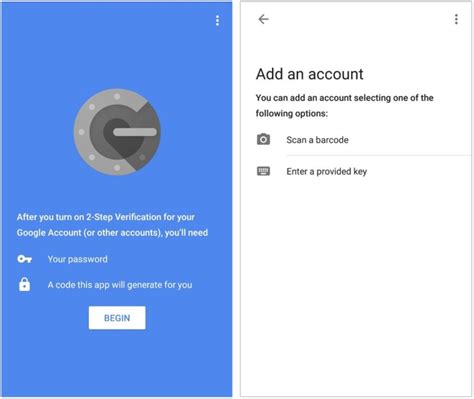
Task: Click the padlock icon next to the code line
Action: pos(24,284)
